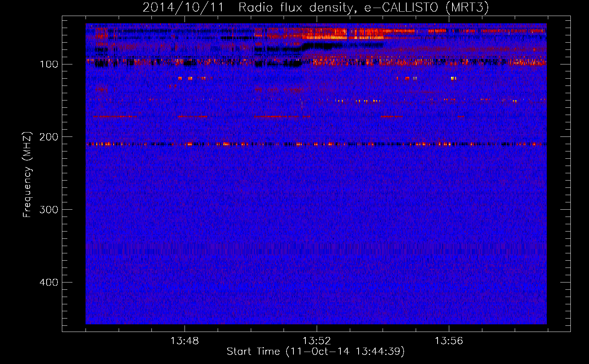Click the 200 frequency tick label
589x364 pixels.
coord(49,137)
